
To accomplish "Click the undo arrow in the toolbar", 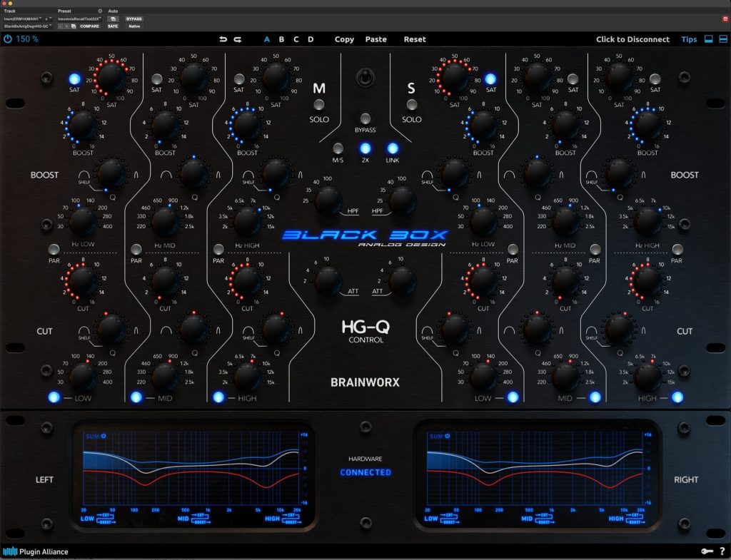I will pos(223,39).
